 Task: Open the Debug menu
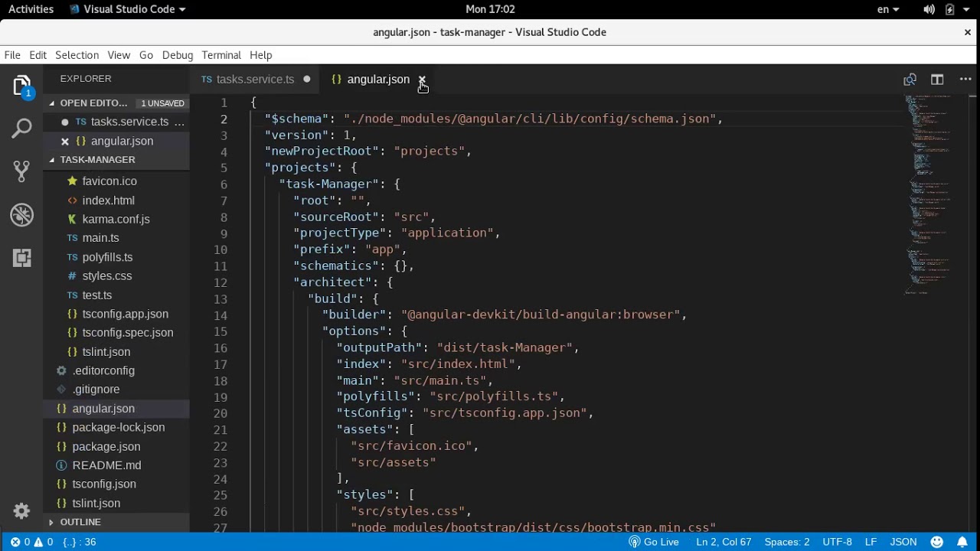178,55
